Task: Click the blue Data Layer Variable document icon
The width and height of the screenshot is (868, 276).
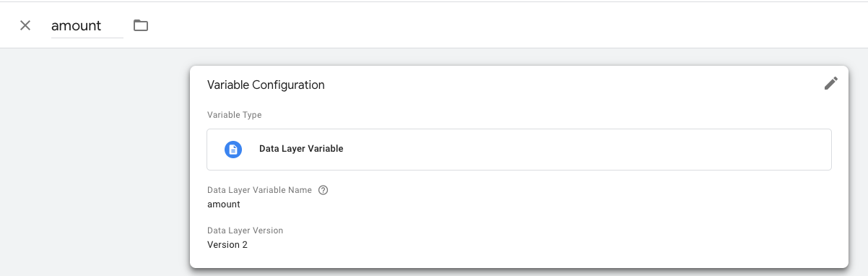Action: (x=233, y=150)
